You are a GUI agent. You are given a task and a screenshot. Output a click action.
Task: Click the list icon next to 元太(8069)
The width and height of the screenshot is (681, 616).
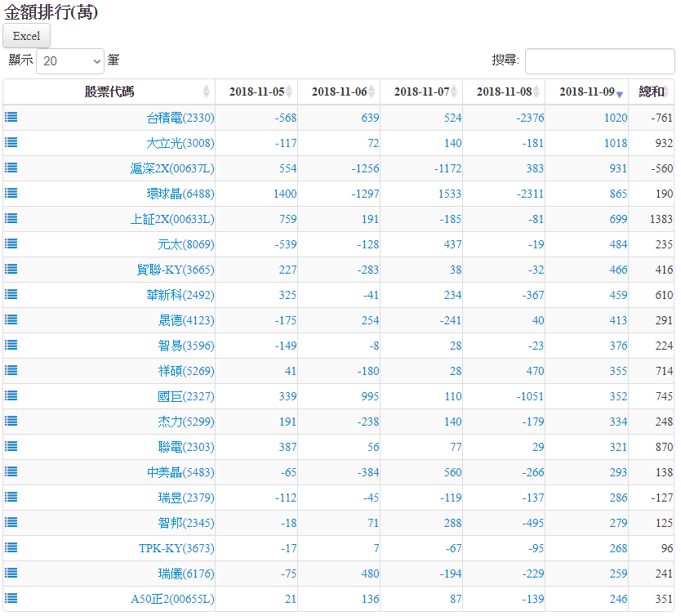click(x=11, y=243)
